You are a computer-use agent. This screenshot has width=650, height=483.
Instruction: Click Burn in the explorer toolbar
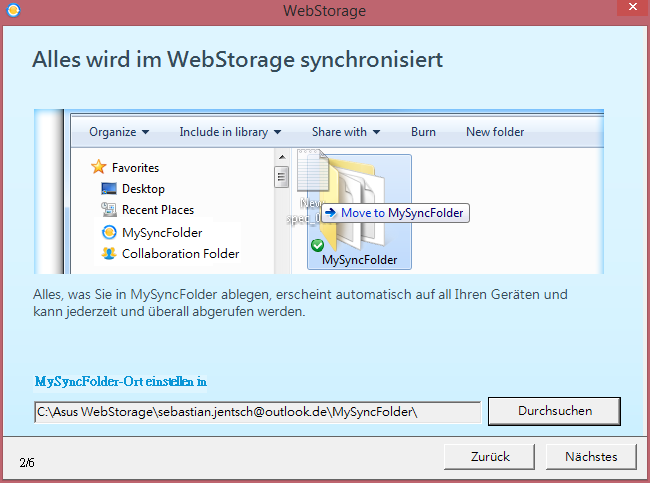(x=423, y=132)
